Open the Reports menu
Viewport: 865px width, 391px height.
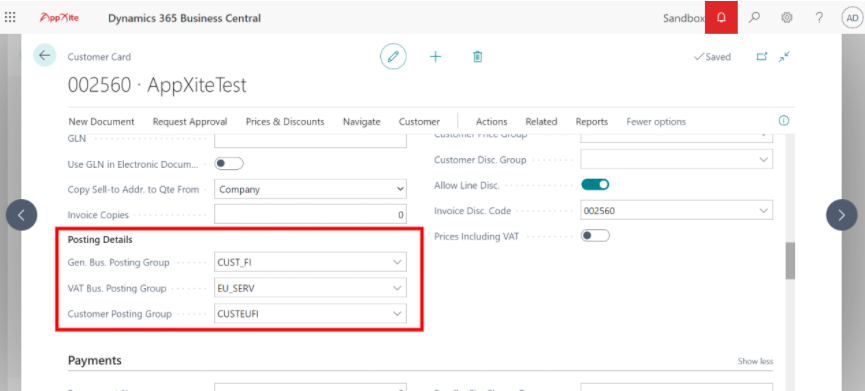click(x=592, y=121)
